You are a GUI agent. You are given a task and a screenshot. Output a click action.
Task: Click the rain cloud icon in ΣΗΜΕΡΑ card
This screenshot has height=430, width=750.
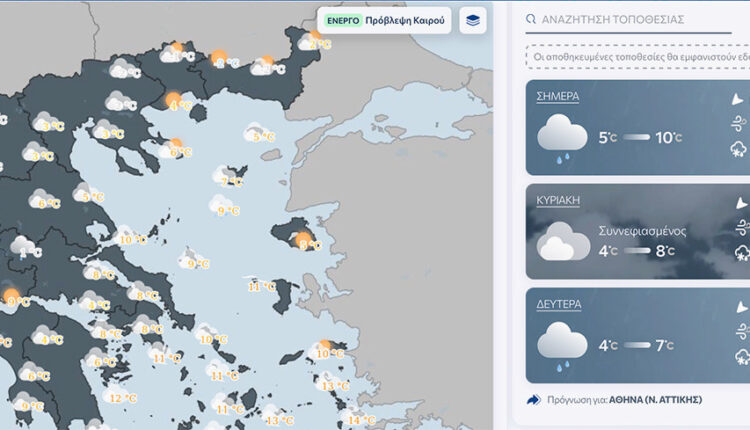click(562, 138)
